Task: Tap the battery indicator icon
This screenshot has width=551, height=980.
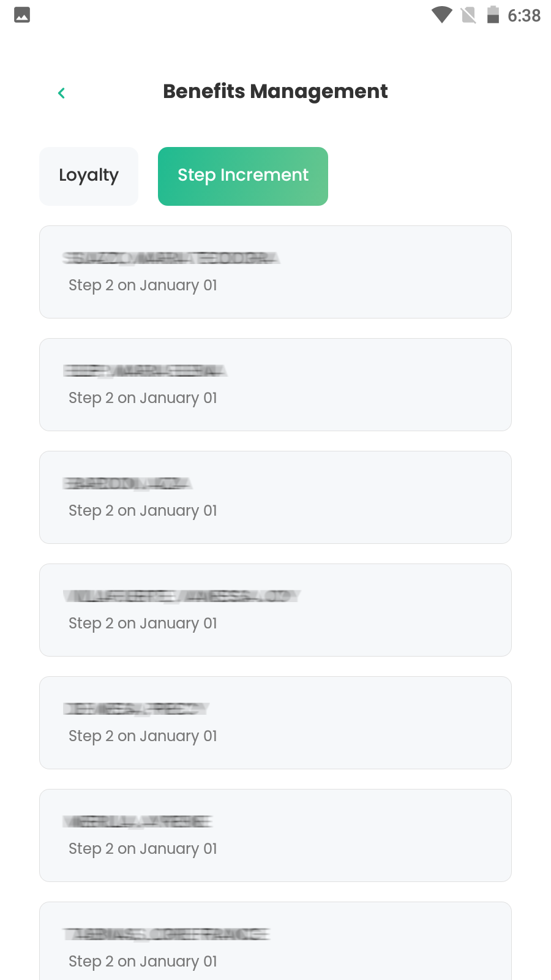Action: point(493,15)
